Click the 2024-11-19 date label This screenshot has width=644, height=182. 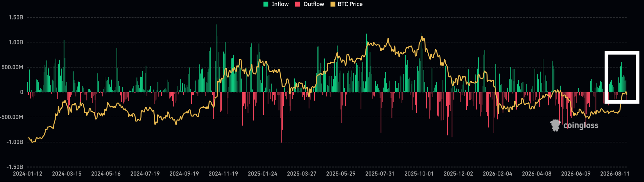click(223, 174)
